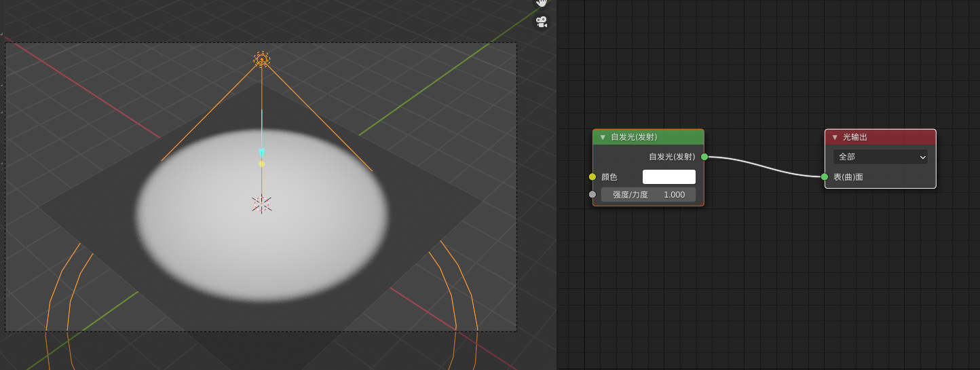Click the cyan spot light direction arrow
This screenshot has height=370, width=980.
(262, 152)
